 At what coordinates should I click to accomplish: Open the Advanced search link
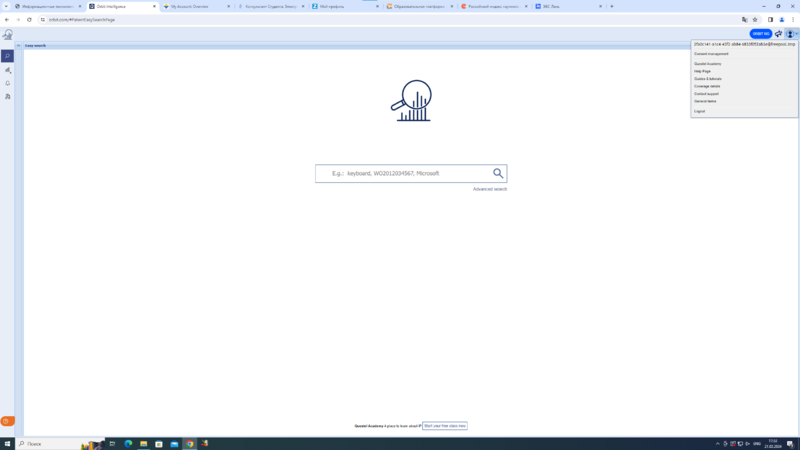click(490, 189)
